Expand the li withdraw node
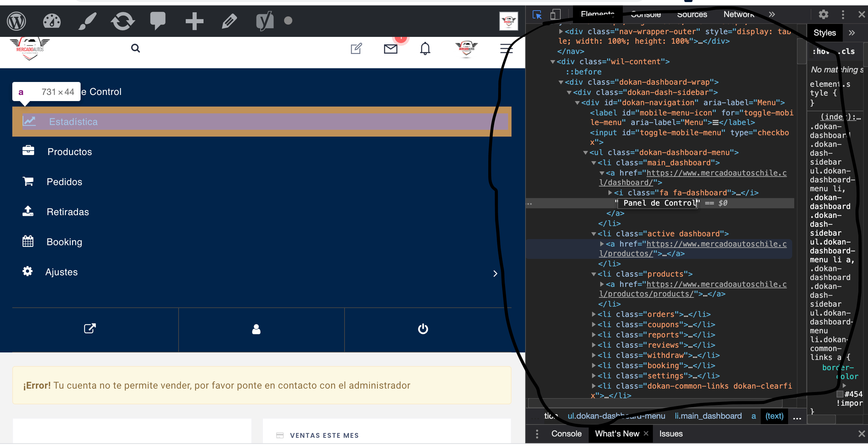Viewport: 868px width, 446px height. pos(593,355)
